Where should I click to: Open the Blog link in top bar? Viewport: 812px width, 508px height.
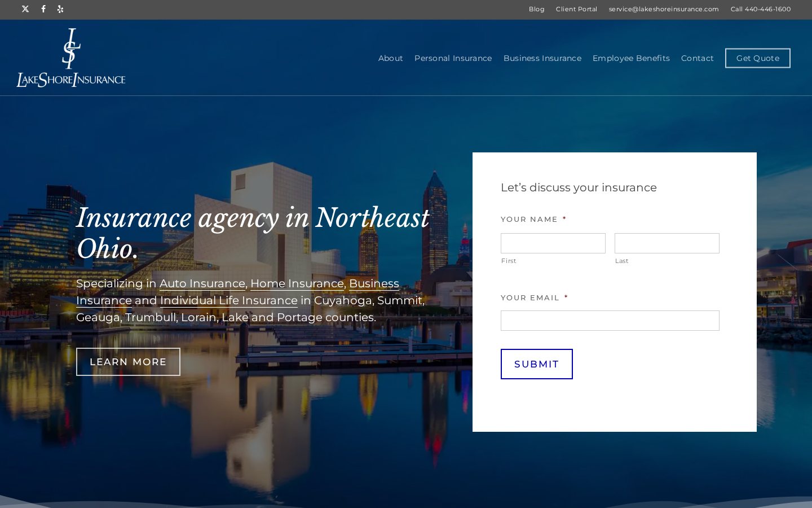click(536, 9)
